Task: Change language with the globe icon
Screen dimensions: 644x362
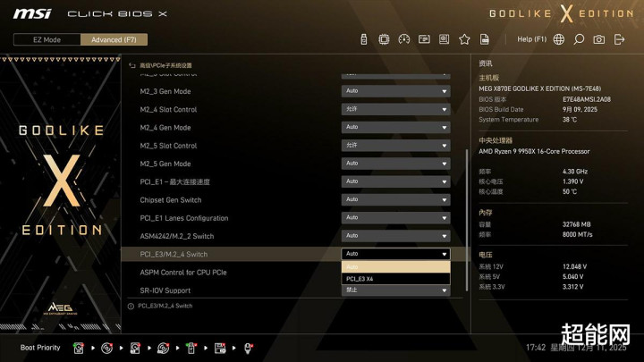Action: (x=558, y=39)
